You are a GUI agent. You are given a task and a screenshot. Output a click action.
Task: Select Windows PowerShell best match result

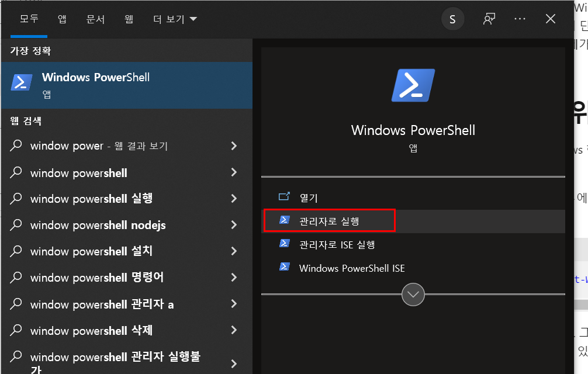[127, 85]
